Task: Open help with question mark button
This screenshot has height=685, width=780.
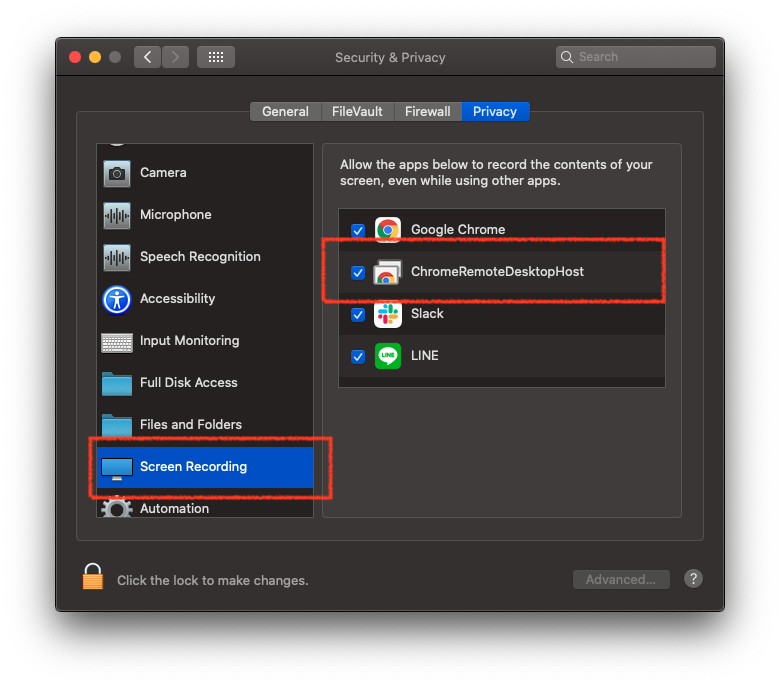Action: click(693, 579)
